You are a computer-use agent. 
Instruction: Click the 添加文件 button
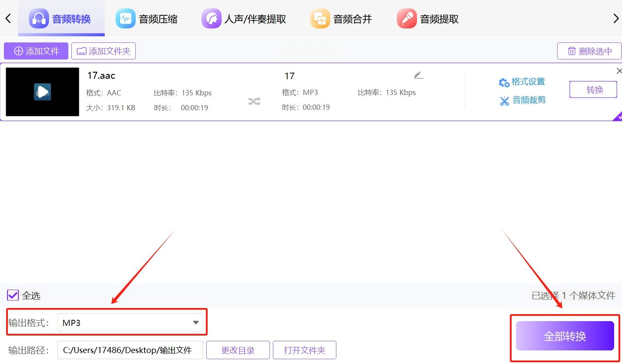[36, 51]
